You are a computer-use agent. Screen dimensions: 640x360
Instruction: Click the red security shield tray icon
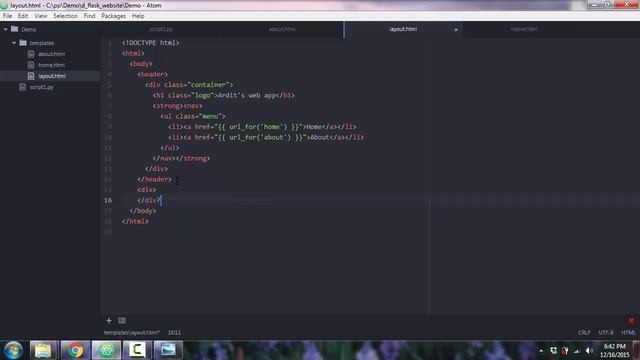coord(565,351)
